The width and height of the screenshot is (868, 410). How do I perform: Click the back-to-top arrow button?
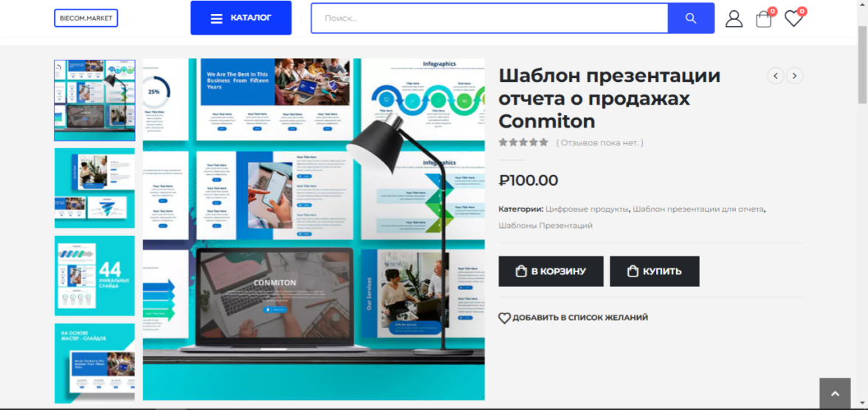(835, 393)
